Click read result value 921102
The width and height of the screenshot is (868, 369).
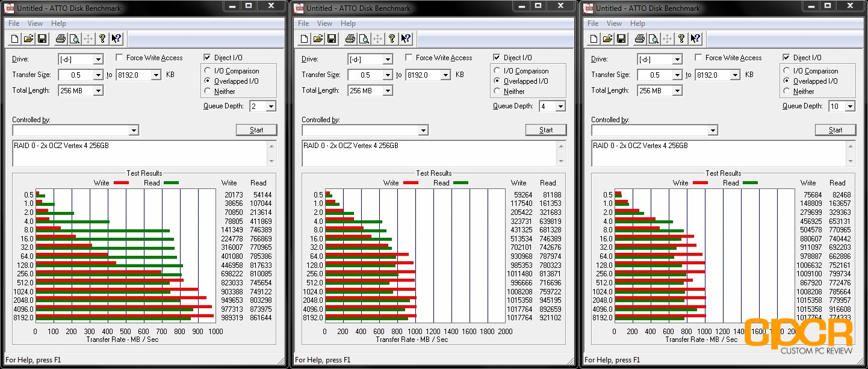click(x=551, y=318)
